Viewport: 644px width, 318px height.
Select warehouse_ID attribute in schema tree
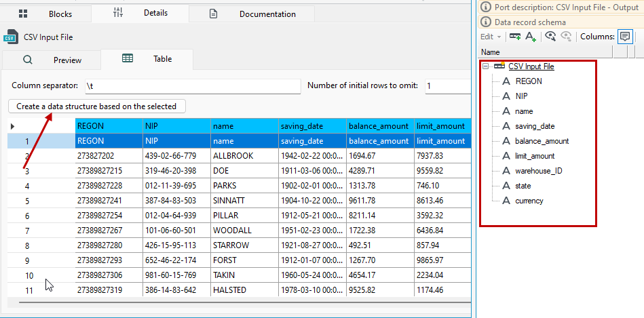pyautogui.click(x=538, y=171)
